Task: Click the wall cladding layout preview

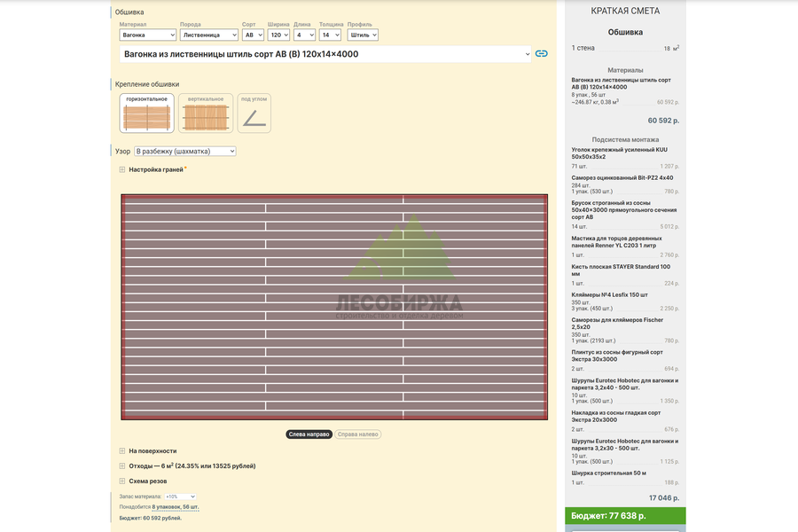Action: (334, 307)
